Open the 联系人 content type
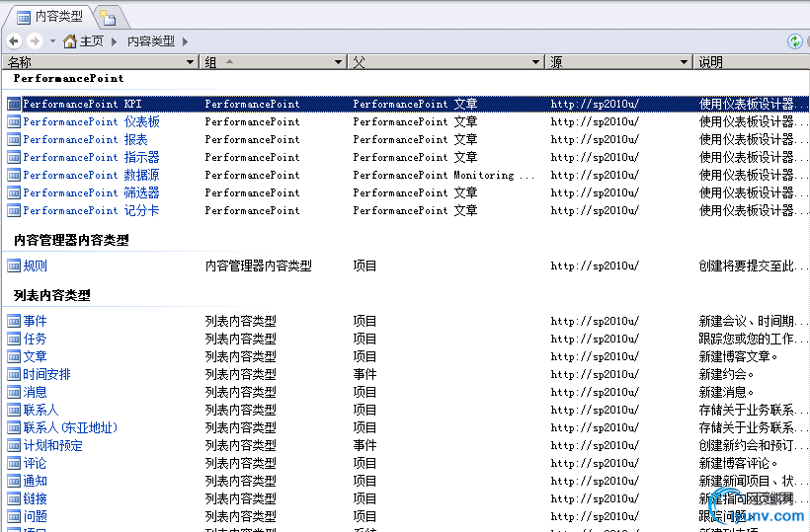 pyautogui.click(x=40, y=411)
